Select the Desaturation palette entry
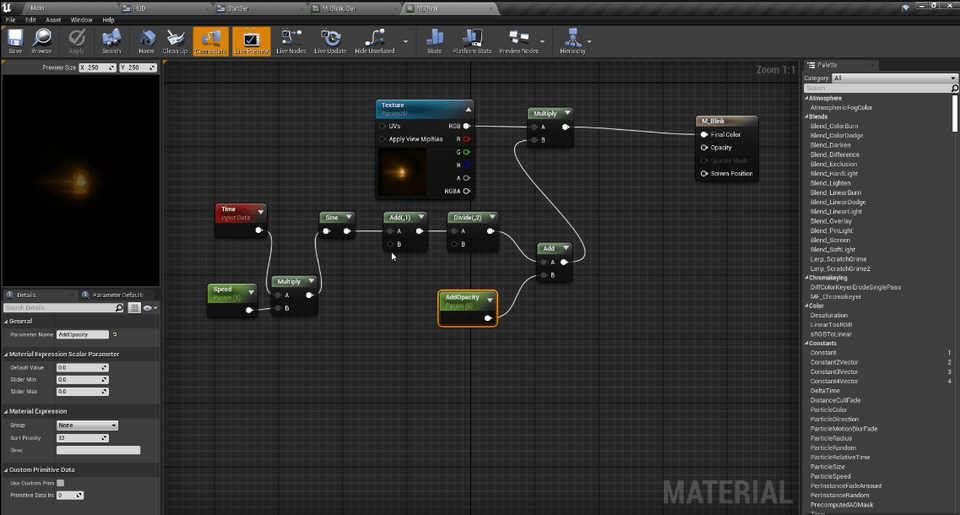Image resolution: width=960 pixels, height=515 pixels. (x=829, y=315)
